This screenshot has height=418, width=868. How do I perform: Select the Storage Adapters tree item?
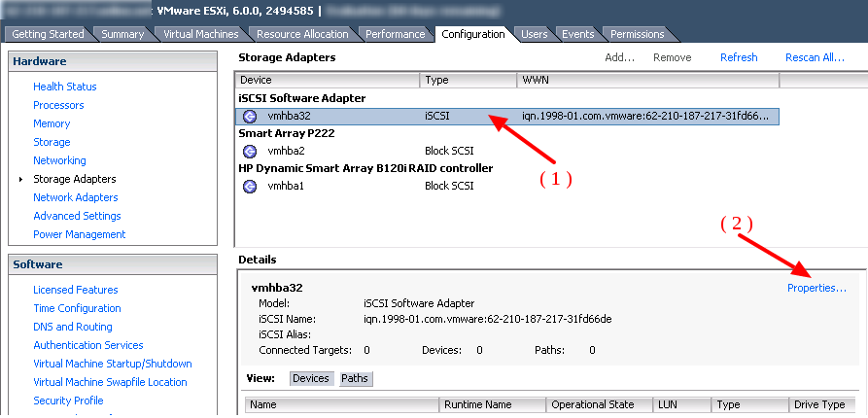74,179
